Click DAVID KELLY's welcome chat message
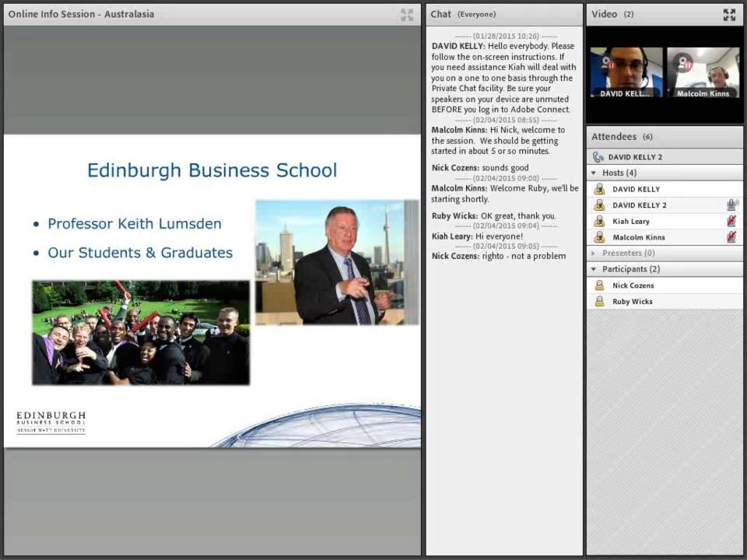 click(503, 78)
